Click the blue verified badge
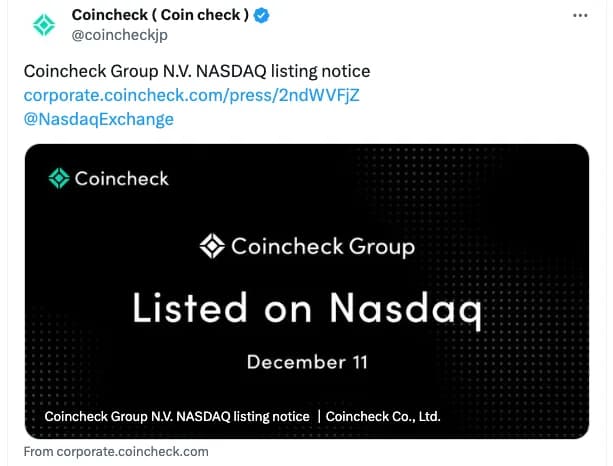The height and width of the screenshot is (466, 613). click(261, 15)
